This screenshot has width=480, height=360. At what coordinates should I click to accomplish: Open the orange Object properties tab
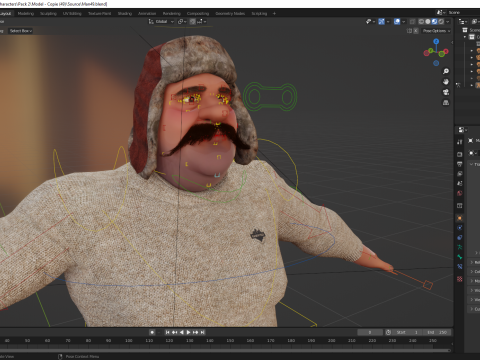pyautogui.click(x=460, y=218)
